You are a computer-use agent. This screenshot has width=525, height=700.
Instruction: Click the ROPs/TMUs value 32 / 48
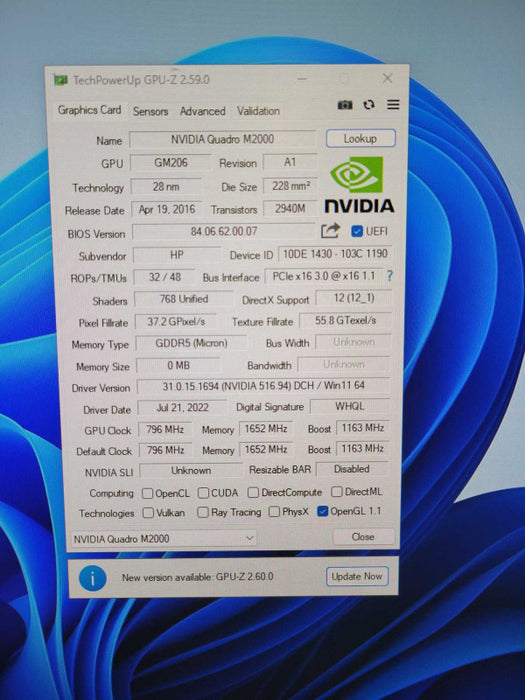pos(164,277)
